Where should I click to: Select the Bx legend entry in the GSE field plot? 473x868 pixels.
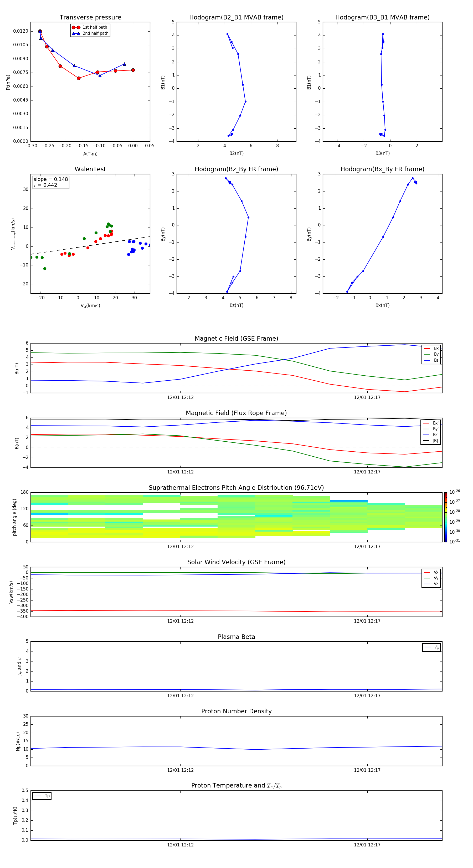(431, 349)
